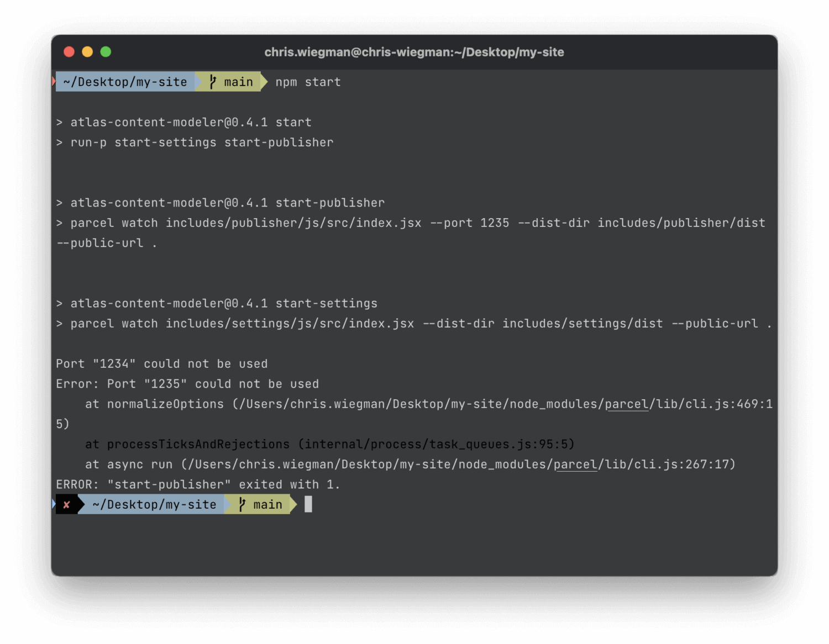
Task: Click the 'ERROR: "start-publisher" exited with 1.' line
Action: [198, 484]
